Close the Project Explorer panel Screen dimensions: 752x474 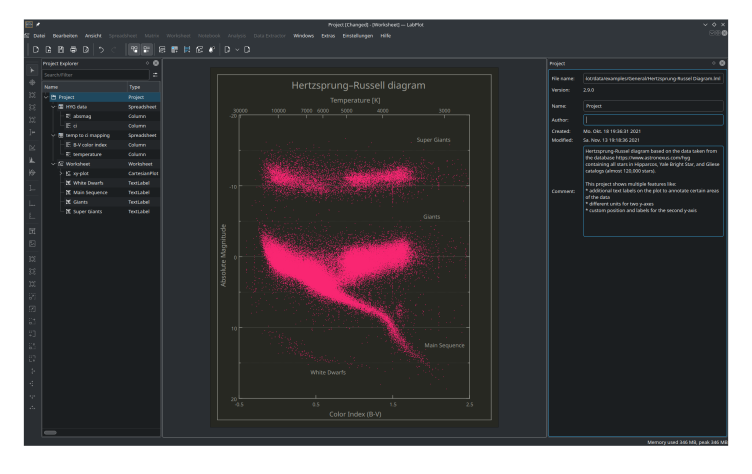click(x=156, y=63)
